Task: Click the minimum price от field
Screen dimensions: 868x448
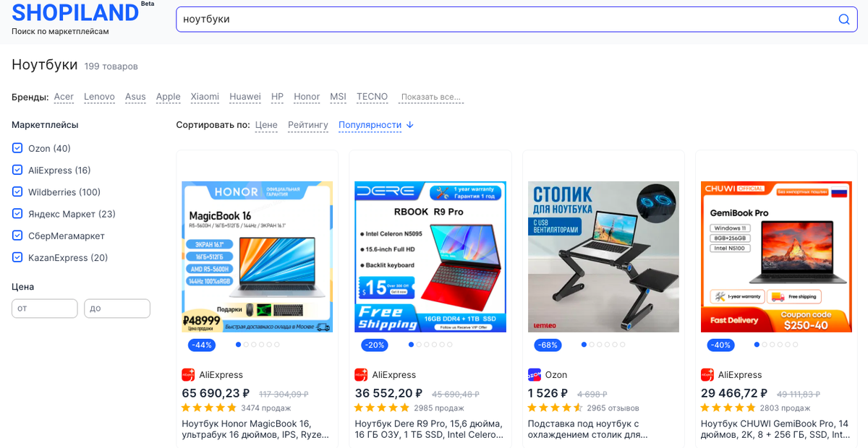Action: pyautogui.click(x=45, y=309)
